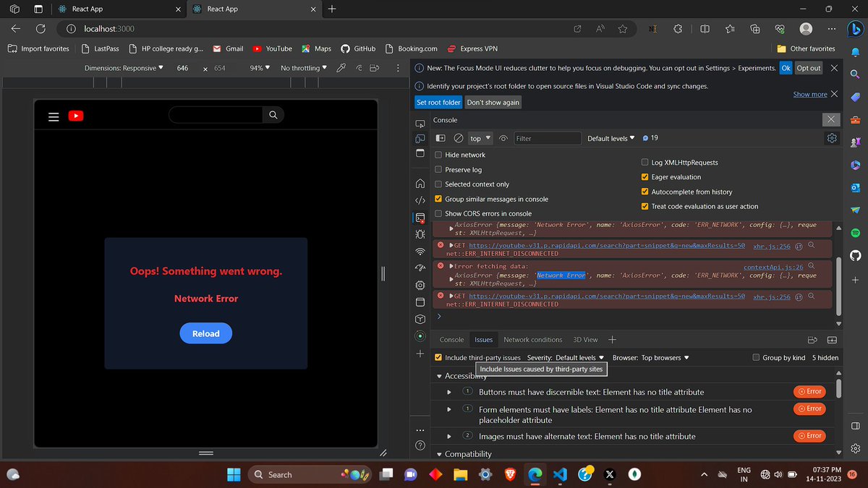868x488 pixels.
Task: Enable Show CORS errors in console
Action: [438, 213]
